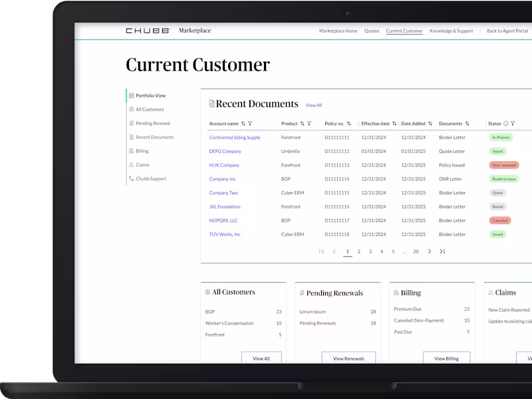The height and width of the screenshot is (399, 532).
Task: Select the Portfolio View grid icon
Action: 132,95
